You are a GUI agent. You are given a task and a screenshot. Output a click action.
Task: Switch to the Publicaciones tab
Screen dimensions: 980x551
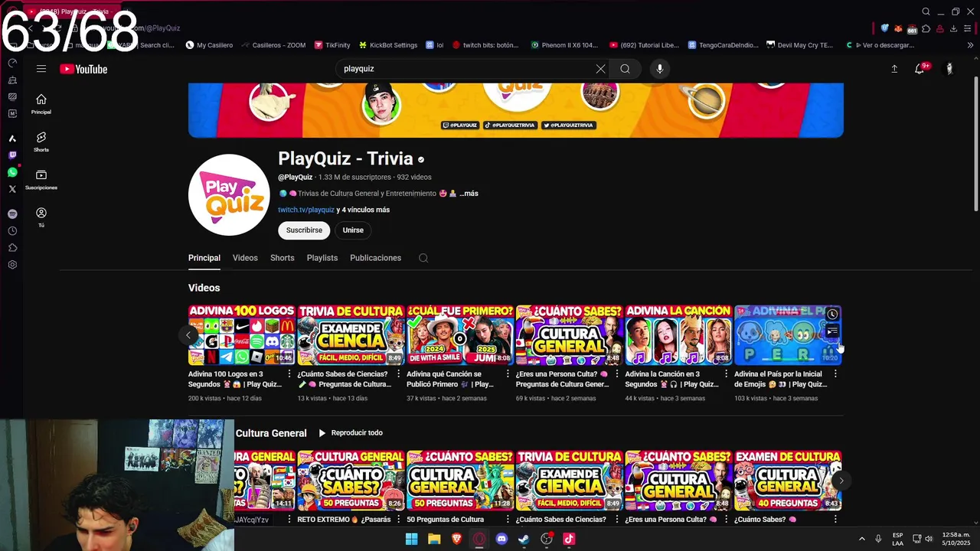(375, 258)
